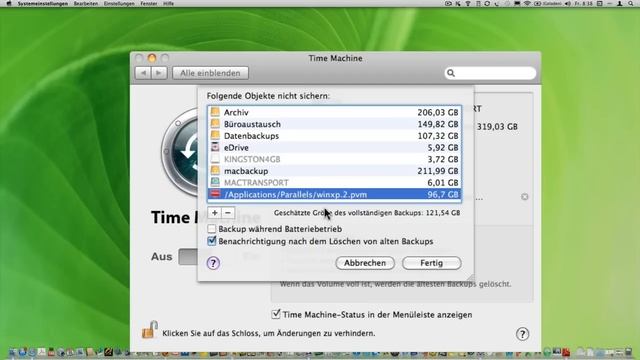Viewport: 640px width, 360px height.
Task: Select the 'Archiv' row name
Action: (x=236, y=112)
